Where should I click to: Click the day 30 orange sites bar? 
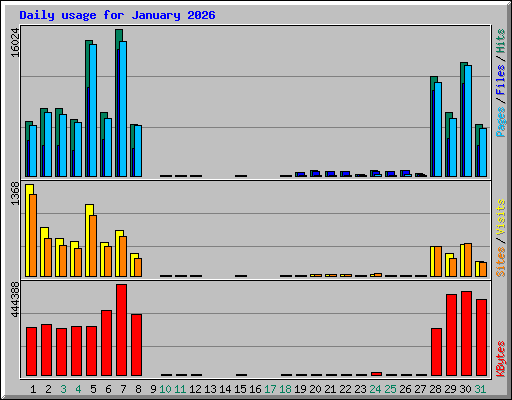(x=468, y=260)
